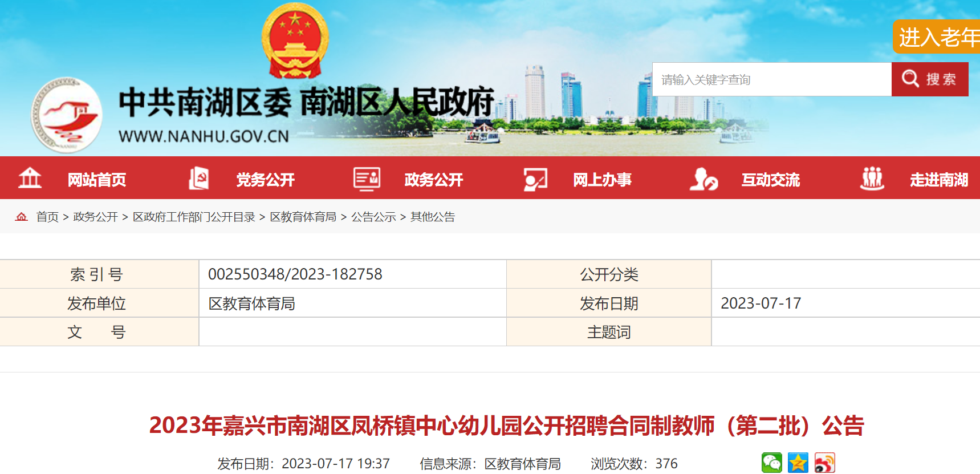This screenshot has width=980, height=474.
Task: Click the WeChat share icon
Action: [771, 463]
